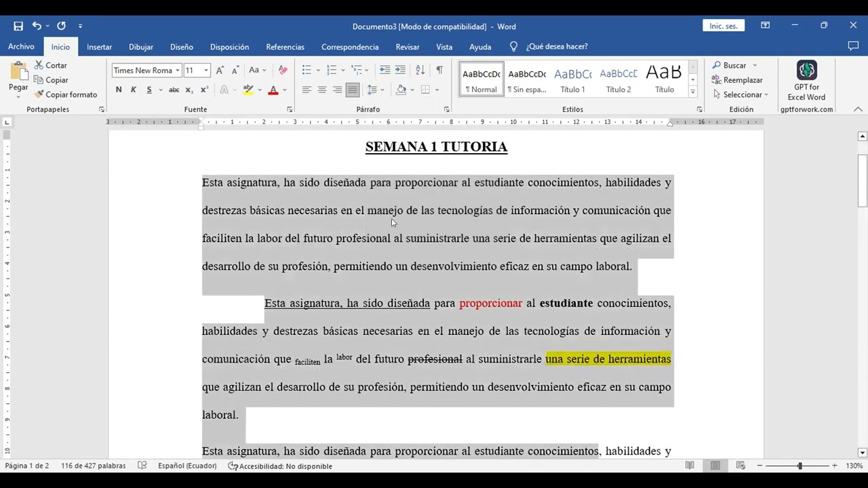The width and height of the screenshot is (868, 488).
Task: Clear all formatting with eraser icon
Action: [283, 70]
